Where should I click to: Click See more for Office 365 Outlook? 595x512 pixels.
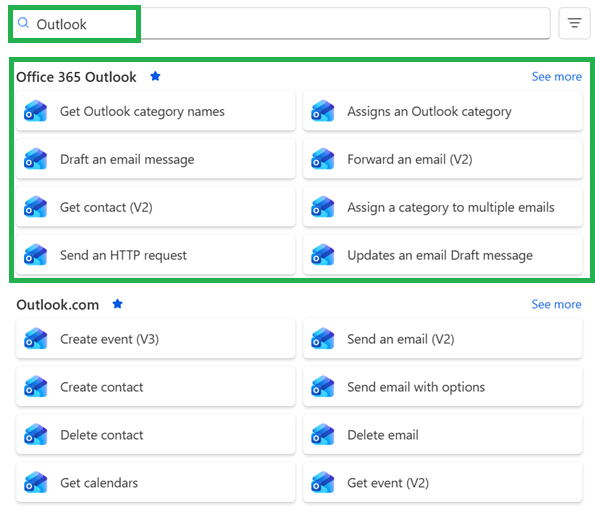[x=556, y=77]
